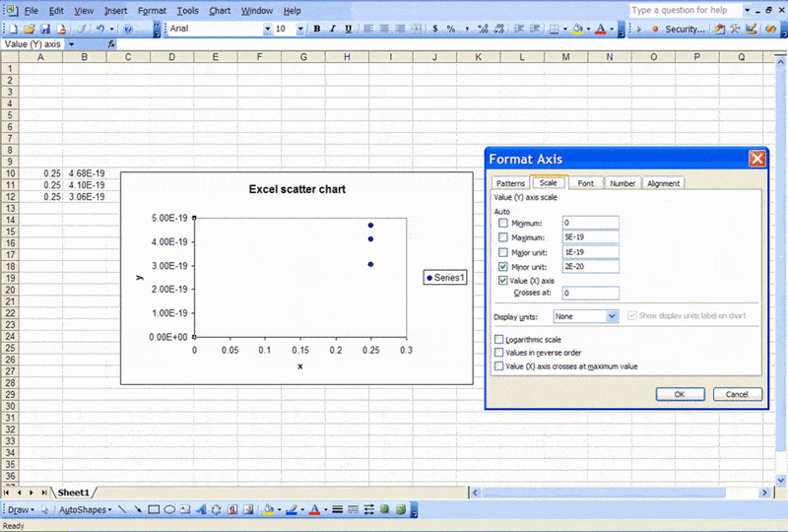Enable the Logarithmic scale checkbox
The image size is (788, 532).
point(499,339)
